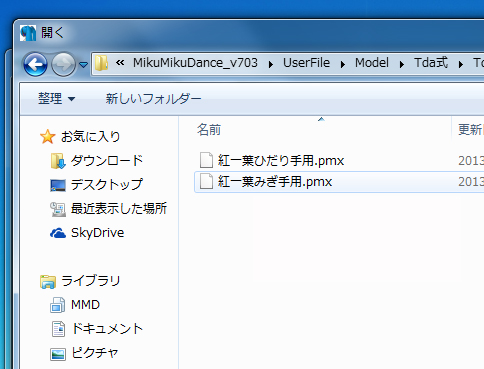Expand the hidden path chevron «
Viewport: 484px width, 369px height.
click(120, 63)
